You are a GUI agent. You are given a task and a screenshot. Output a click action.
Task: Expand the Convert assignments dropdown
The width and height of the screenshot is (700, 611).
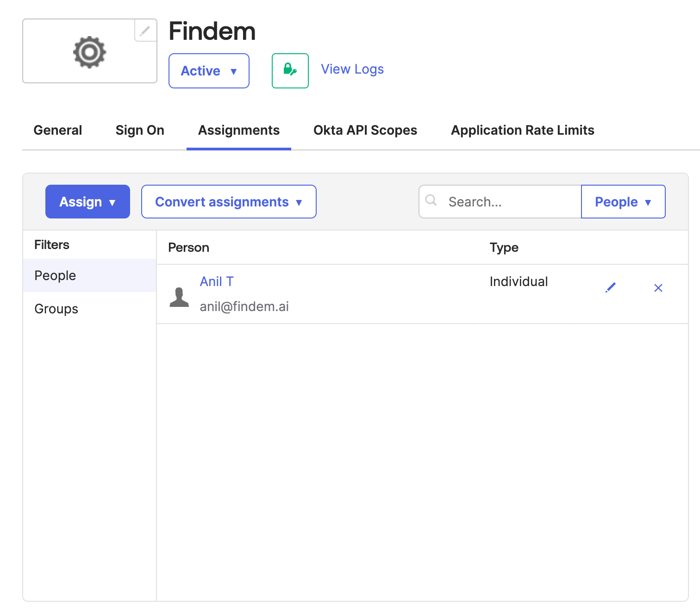click(229, 202)
